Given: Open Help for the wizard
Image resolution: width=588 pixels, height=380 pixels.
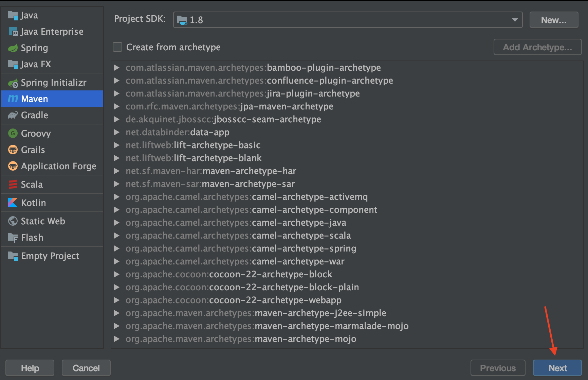Looking at the screenshot, I should coord(30,368).
